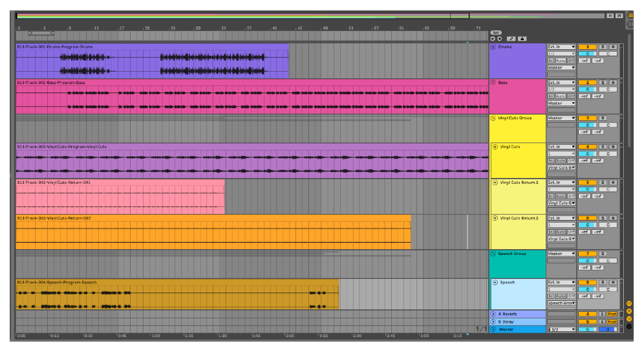Adjust Master track volume slider
644x352 pixels.
coord(587,329)
